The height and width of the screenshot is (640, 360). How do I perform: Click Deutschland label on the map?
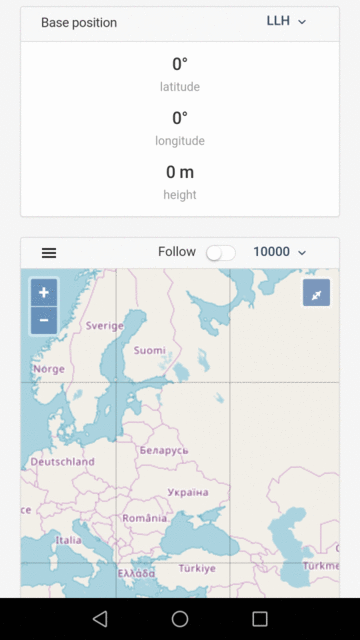click(62, 462)
